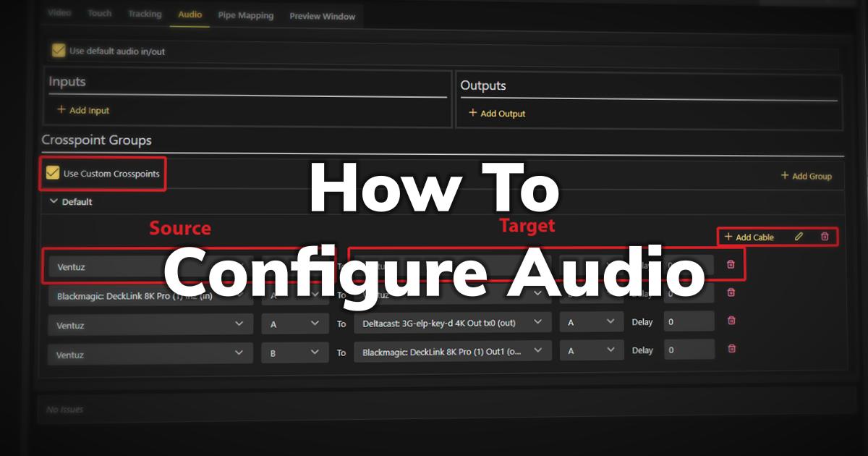Click the Delay field in the Deltacast row
This screenshot has width=868, height=456.
click(x=689, y=322)
